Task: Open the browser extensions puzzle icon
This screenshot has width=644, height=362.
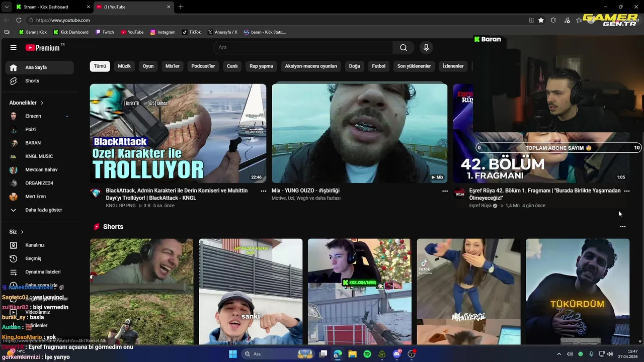Action: tap(553, 20)
